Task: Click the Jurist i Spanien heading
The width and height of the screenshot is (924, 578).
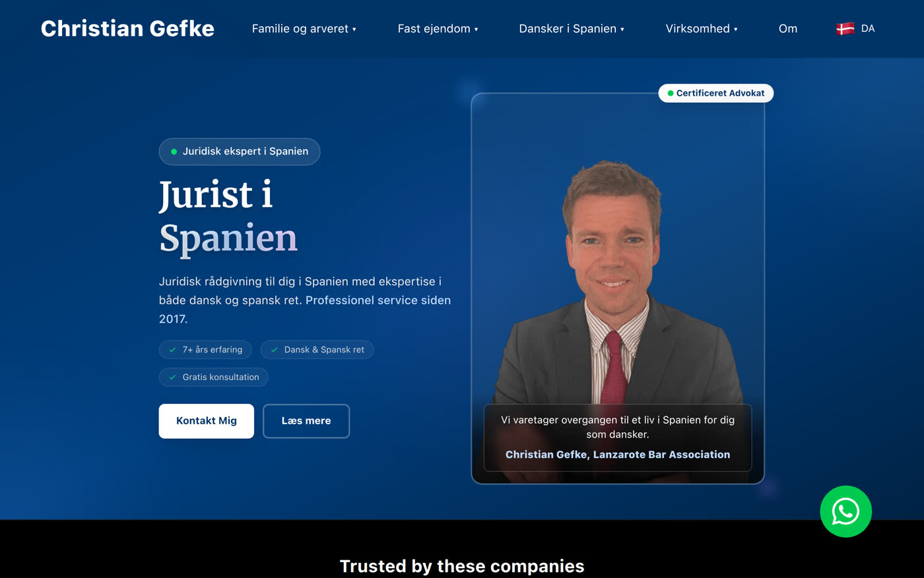Action: point(228,216)
